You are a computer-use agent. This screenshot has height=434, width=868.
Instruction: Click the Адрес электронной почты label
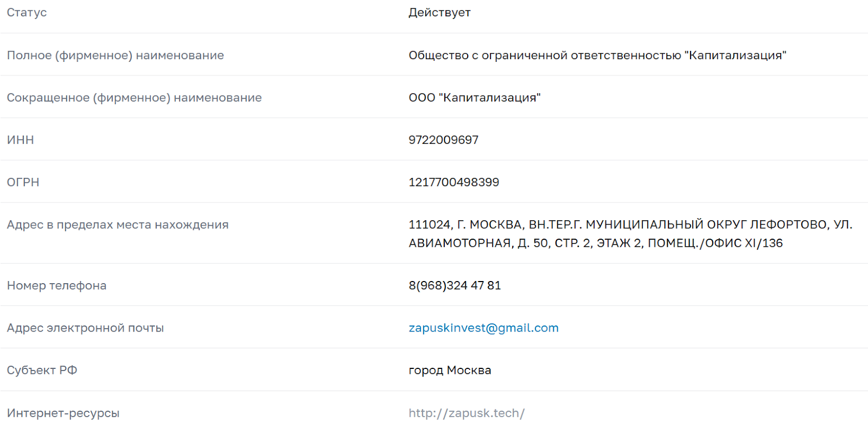point(85,328)
